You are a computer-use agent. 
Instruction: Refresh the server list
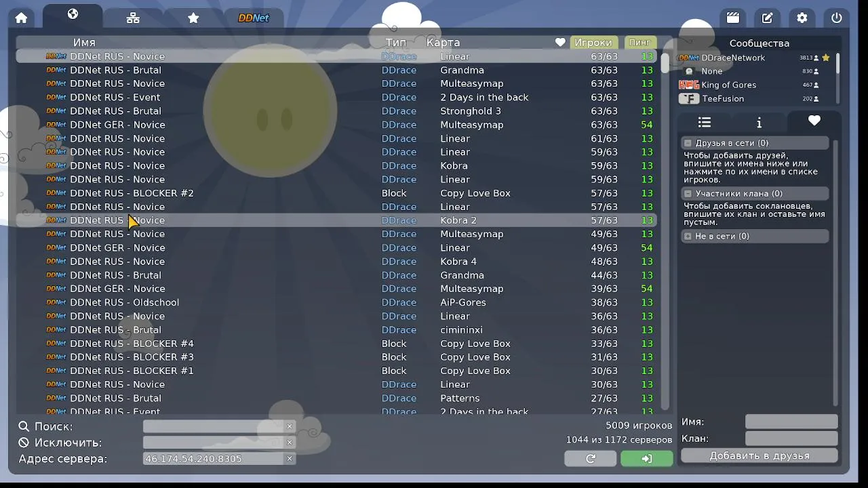click(x=591, y=459)
